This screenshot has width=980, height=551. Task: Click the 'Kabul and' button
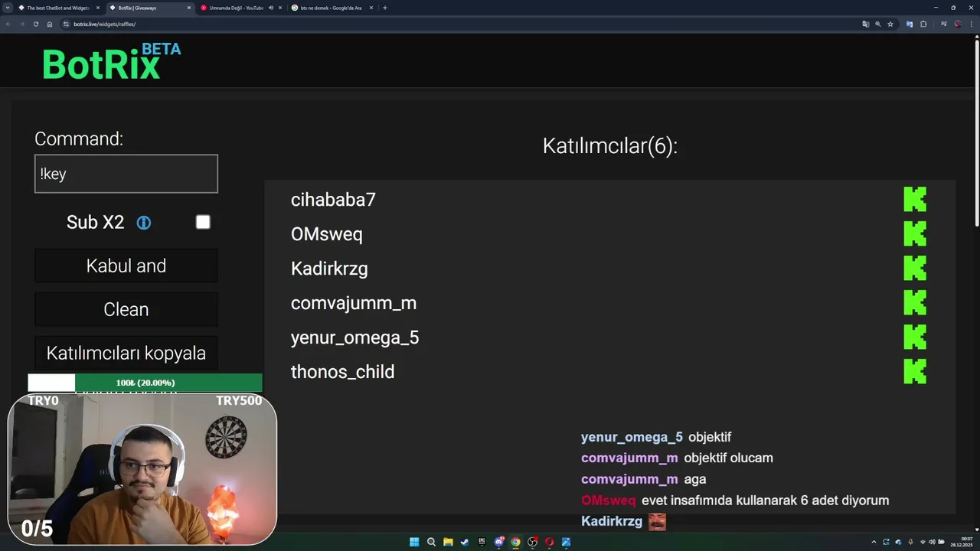pyautogui.click(x=126, y=266)
